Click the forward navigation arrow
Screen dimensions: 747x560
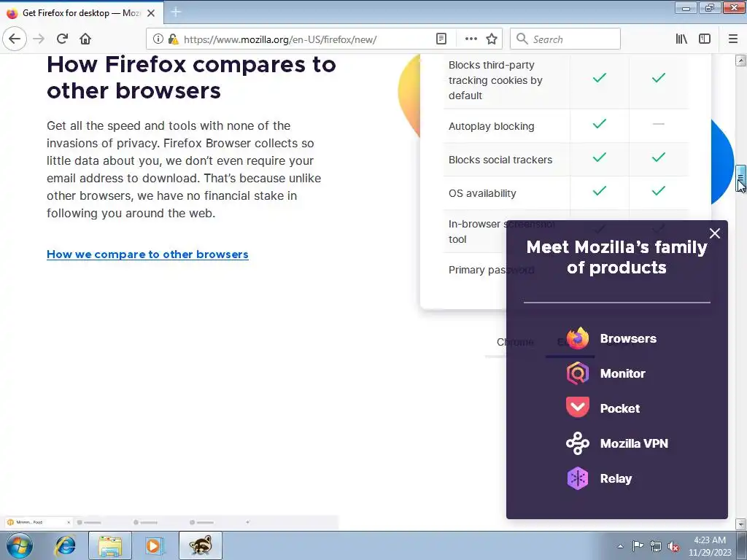point(39,39)
